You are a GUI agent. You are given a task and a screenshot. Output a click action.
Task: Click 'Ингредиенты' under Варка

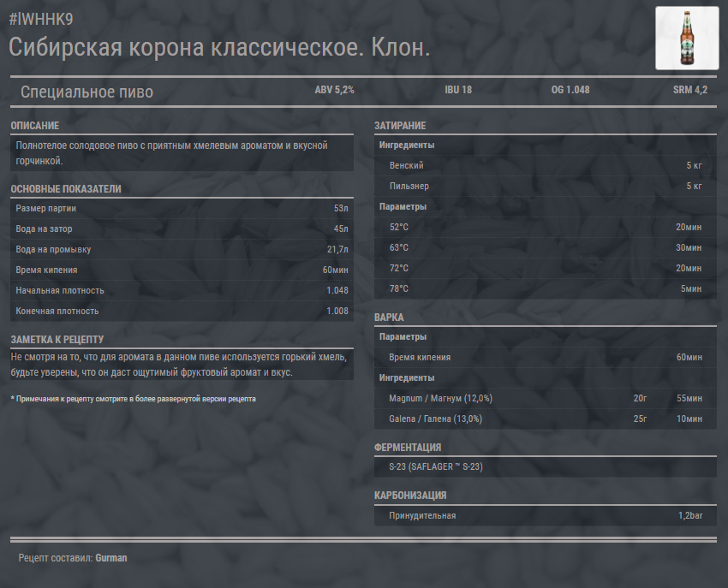tap(407, 377)
